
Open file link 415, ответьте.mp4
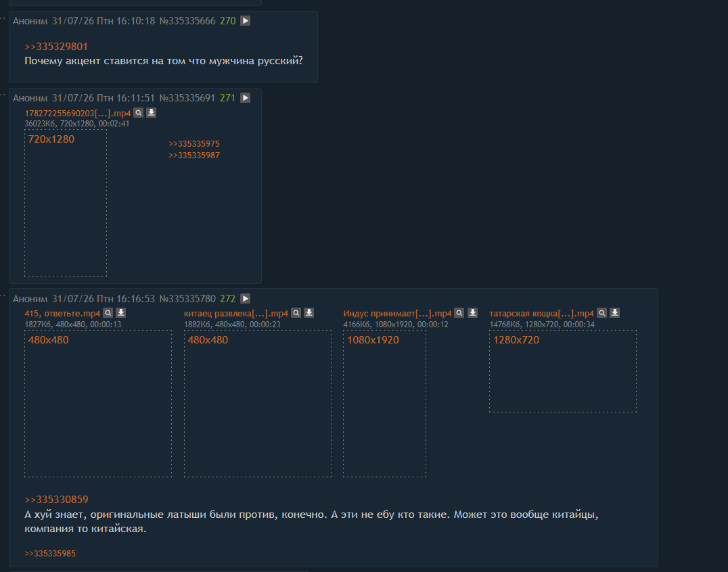62,314
